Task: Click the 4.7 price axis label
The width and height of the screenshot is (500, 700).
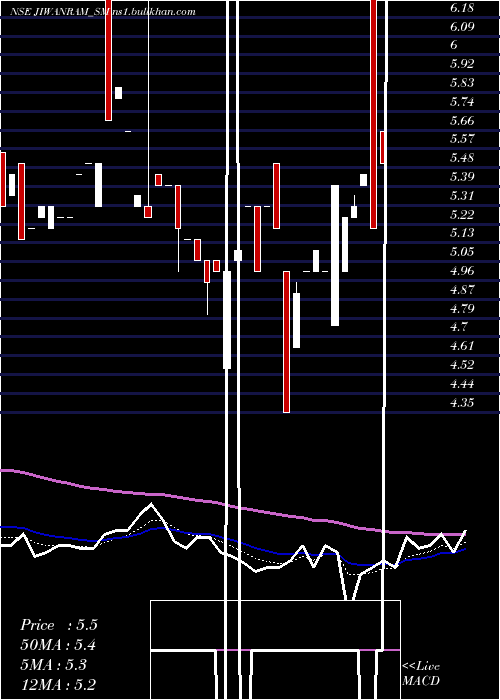Action: click(x=458, y=327)
